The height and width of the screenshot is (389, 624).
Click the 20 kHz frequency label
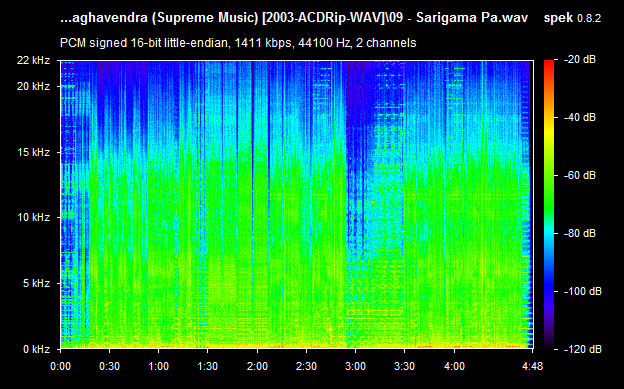tap(33, 86)
